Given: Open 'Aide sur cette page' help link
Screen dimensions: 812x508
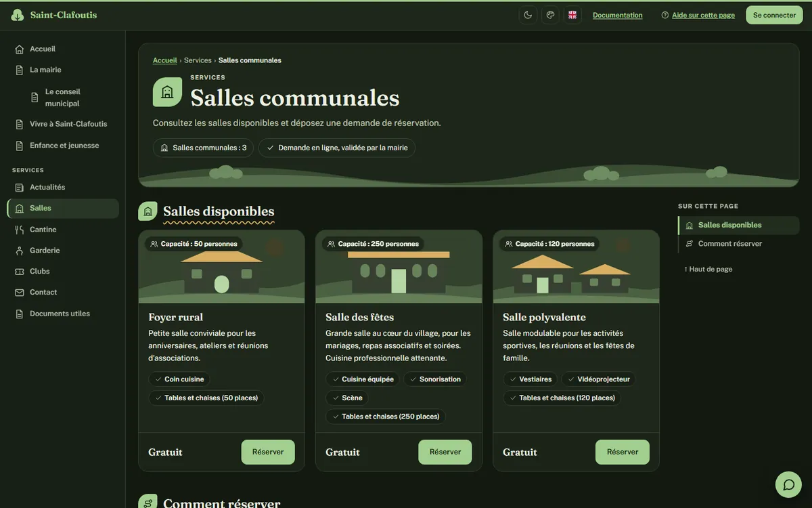Looking at the screenshot, I should [x=698, y=15].
